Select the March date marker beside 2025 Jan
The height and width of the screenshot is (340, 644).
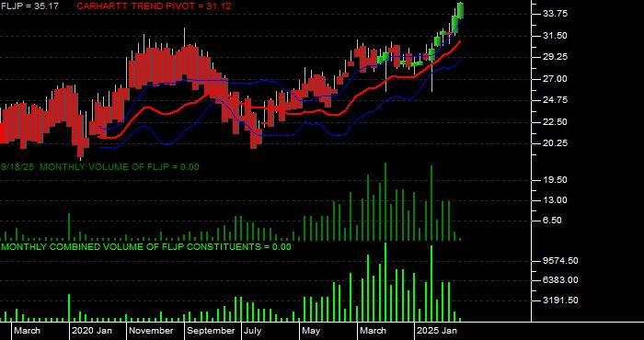[x=373, y=331]
